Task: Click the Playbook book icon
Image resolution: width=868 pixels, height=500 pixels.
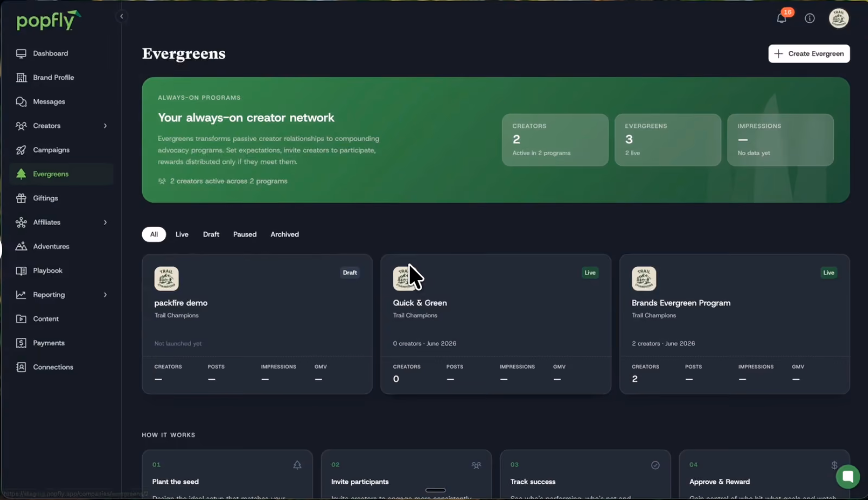Action: (21, 271)
